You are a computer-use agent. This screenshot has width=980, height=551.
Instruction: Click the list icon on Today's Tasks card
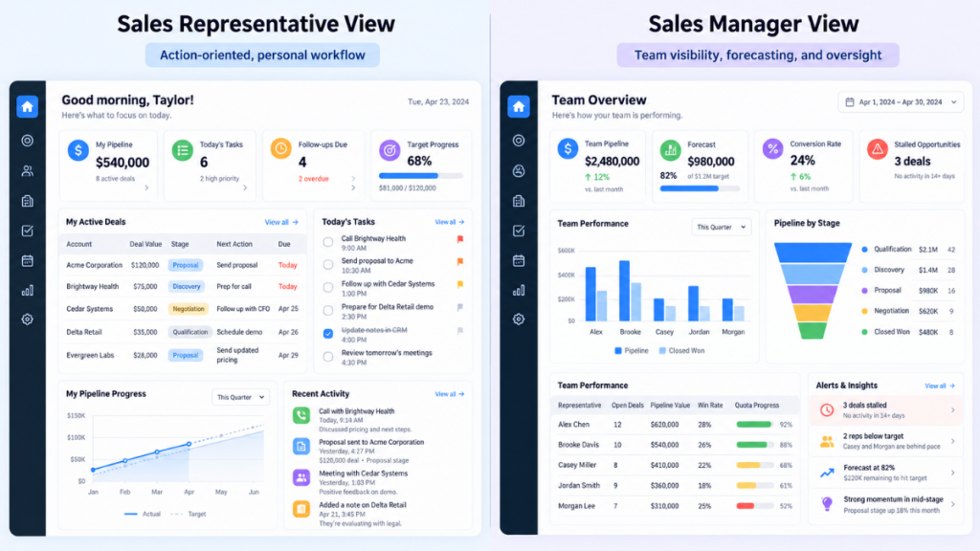pos(183,150)
